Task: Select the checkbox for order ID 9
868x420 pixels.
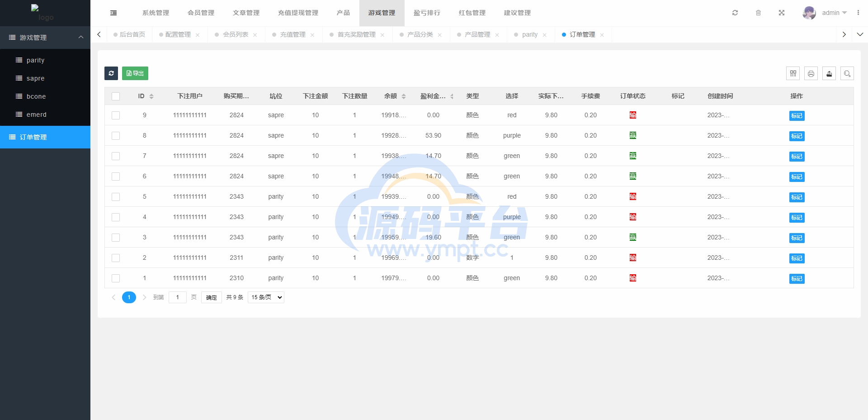Action: point(116,115)
